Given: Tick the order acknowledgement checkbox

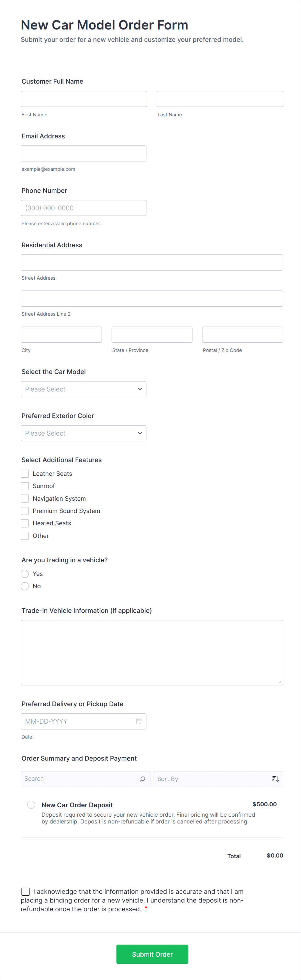Looking at the screenshot, I should click(x=26, y=892).
